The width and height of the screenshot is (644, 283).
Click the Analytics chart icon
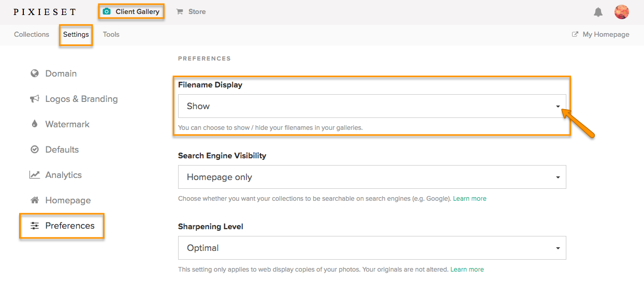tap(35, 175)
